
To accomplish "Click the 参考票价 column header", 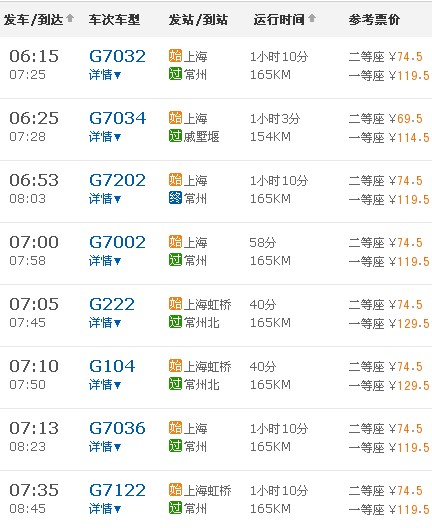I will click(374, 20).
